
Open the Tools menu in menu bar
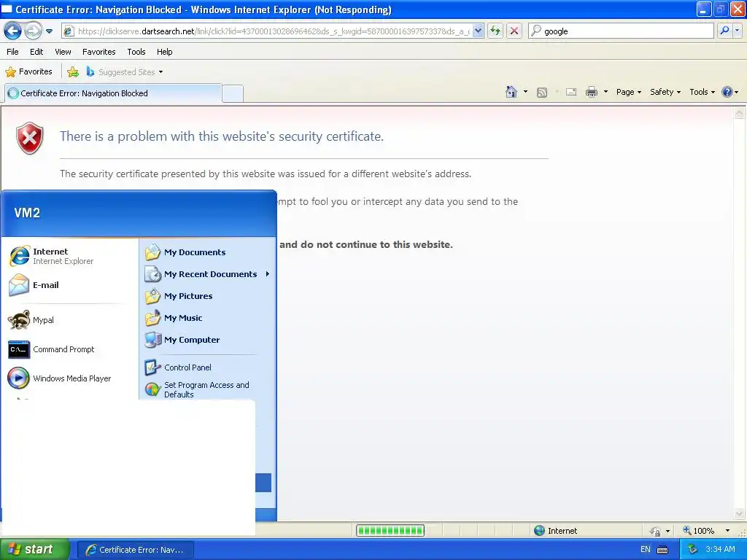coord(136,52)
